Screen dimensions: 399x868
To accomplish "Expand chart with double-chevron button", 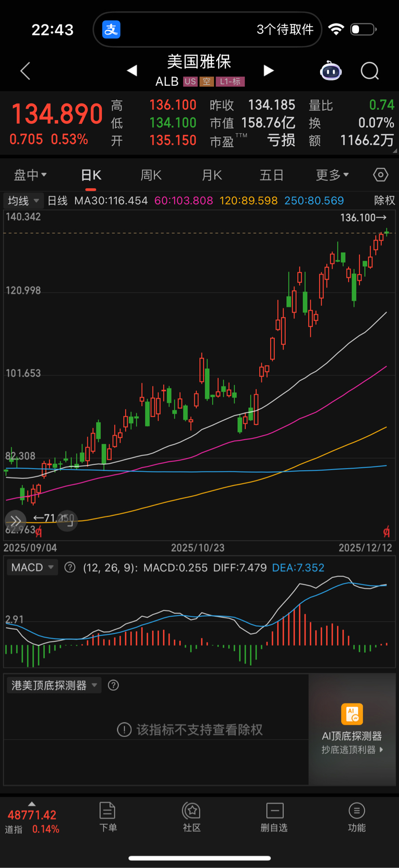I will pyautogui.click(x=15, y=521).
